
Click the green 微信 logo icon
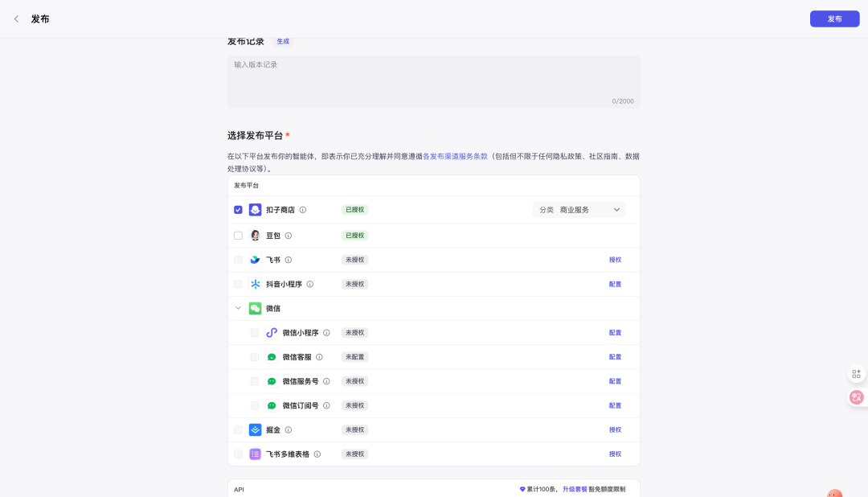point(256,309)
